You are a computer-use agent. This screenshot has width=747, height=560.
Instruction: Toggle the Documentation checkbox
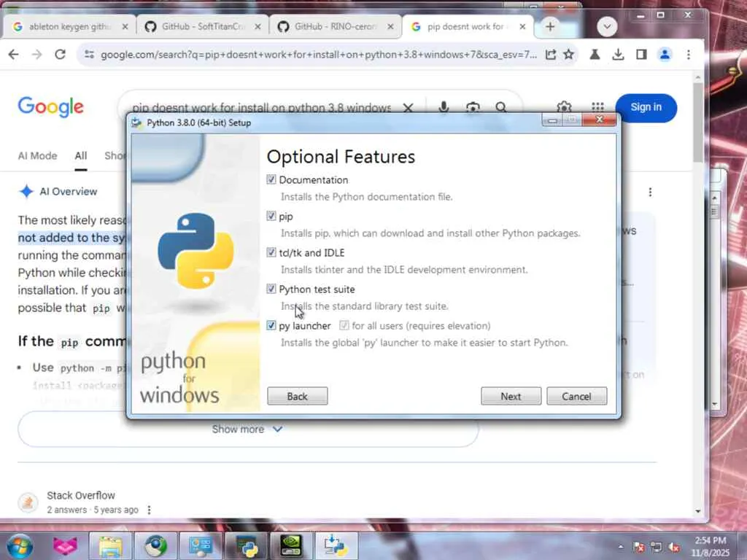point(271,179)
